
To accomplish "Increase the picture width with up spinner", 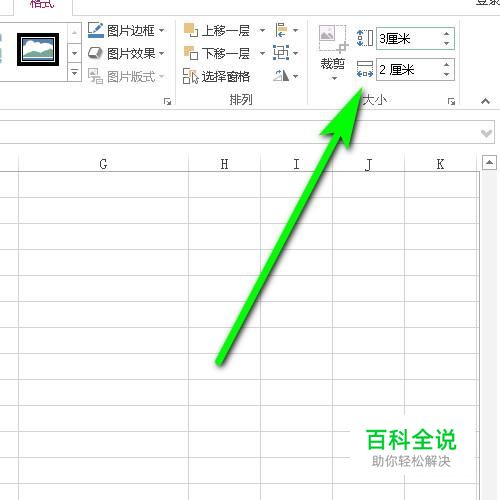I will coord(447,65).
